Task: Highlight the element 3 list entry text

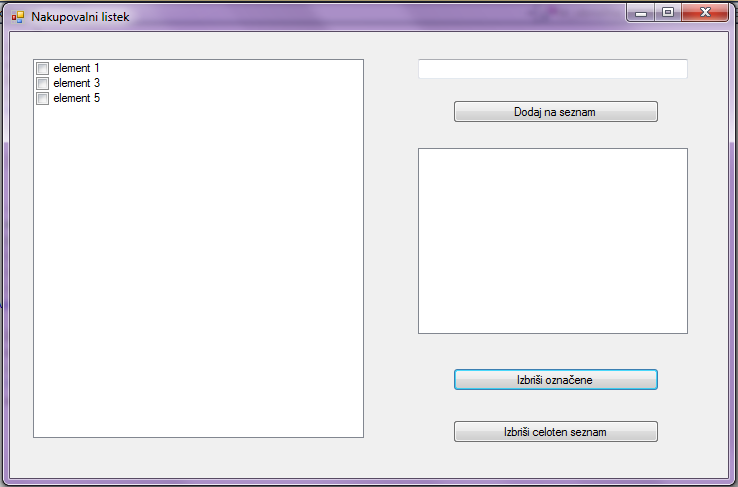Action: tap(76, 83)
